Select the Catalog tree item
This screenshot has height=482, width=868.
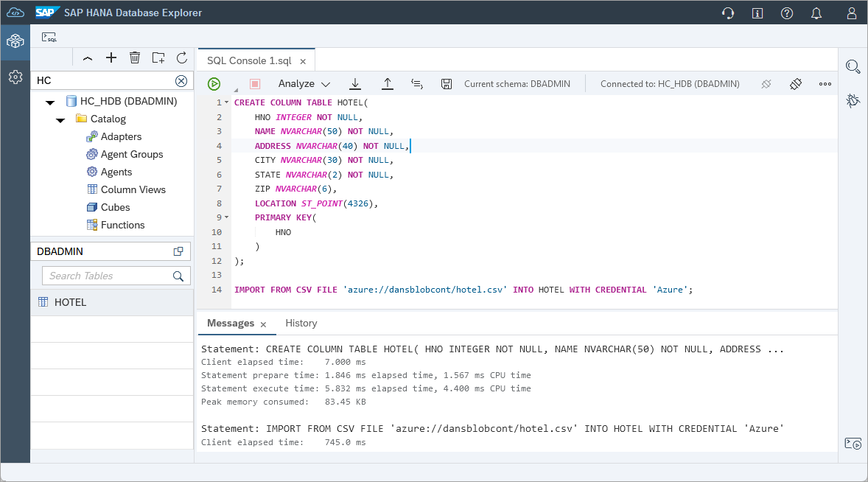[x=108, y=119]
